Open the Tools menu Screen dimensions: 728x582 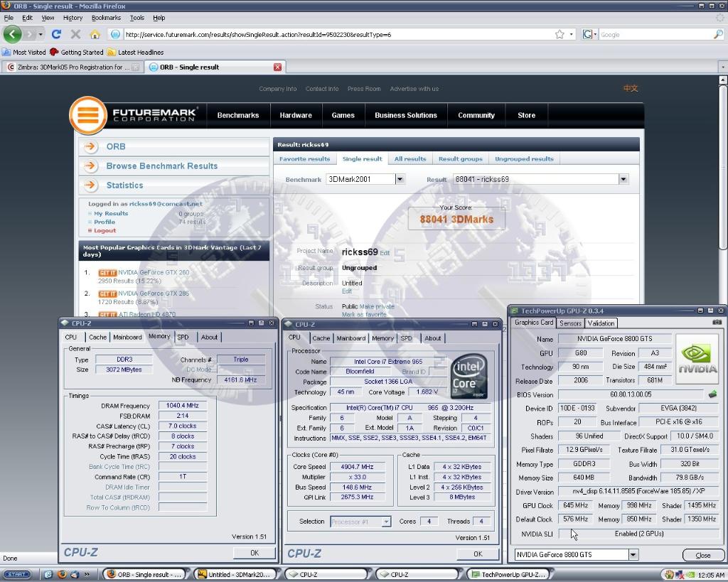tap(137, 18)
